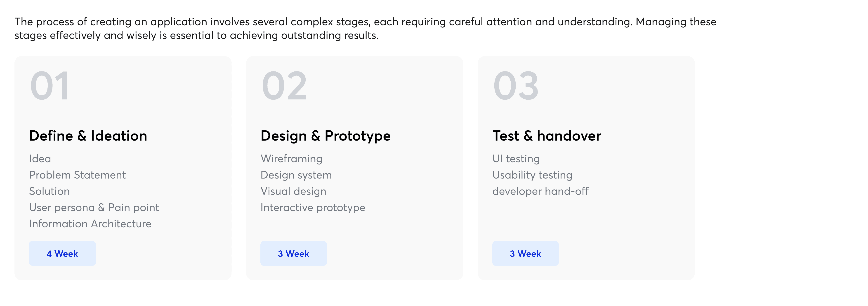The width and height of the screenshot is (868, 306).
Task: Click the developer hand-off item
Action: 540,191
